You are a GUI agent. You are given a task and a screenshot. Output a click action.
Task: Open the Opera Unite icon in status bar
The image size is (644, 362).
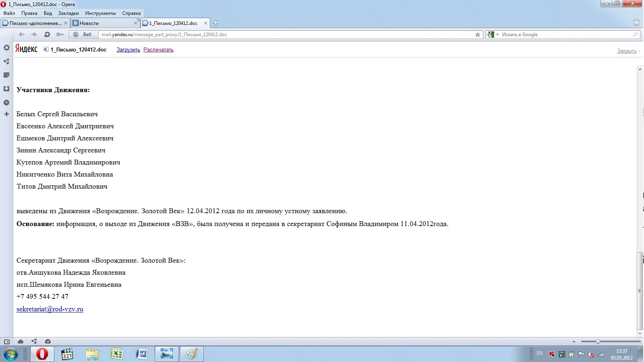(x=34, y=341)
